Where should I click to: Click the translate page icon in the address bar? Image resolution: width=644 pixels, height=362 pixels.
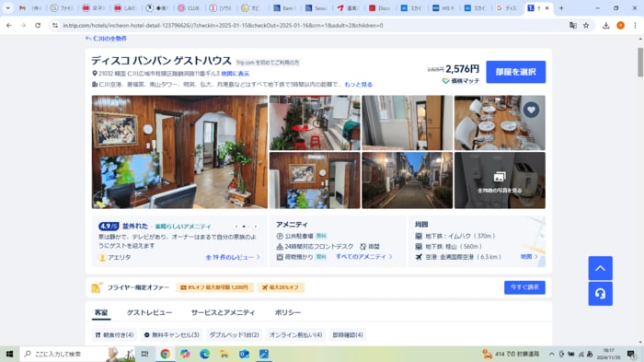pyautogui.click(x=573, y=26)
